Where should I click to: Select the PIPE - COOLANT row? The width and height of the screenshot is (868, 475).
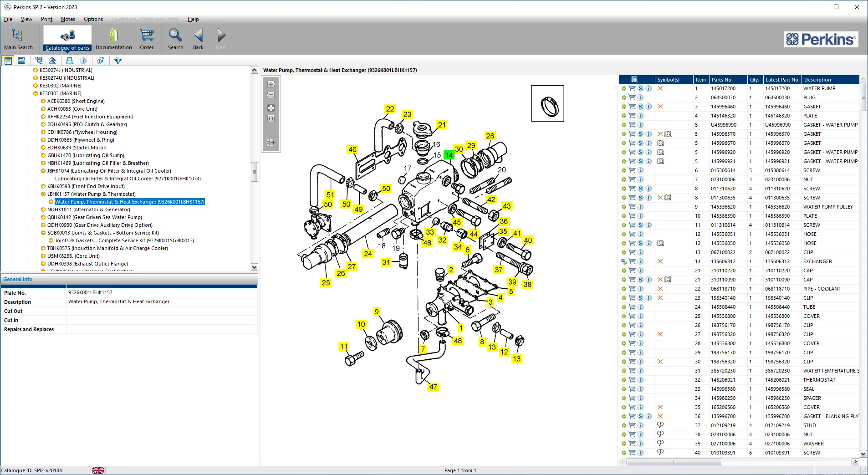click(x=739, y=289)
